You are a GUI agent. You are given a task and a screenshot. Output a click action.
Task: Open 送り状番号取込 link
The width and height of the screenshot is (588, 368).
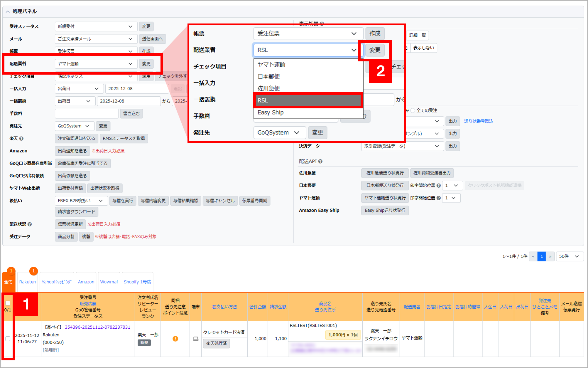click(x=478, y=121)
